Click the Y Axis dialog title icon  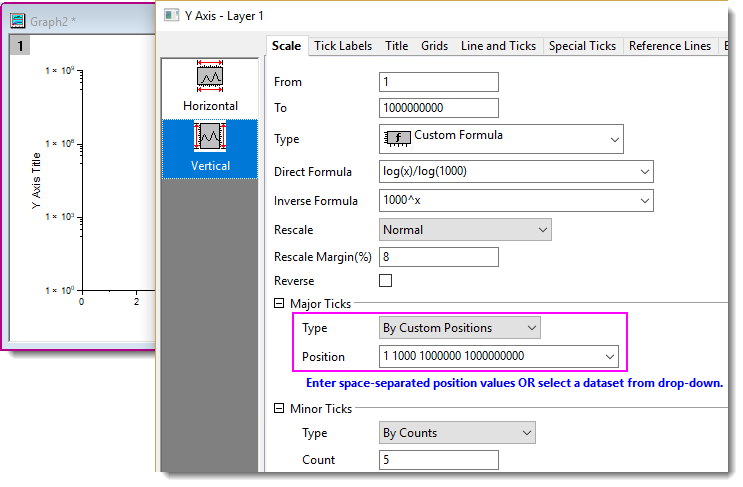170,15
